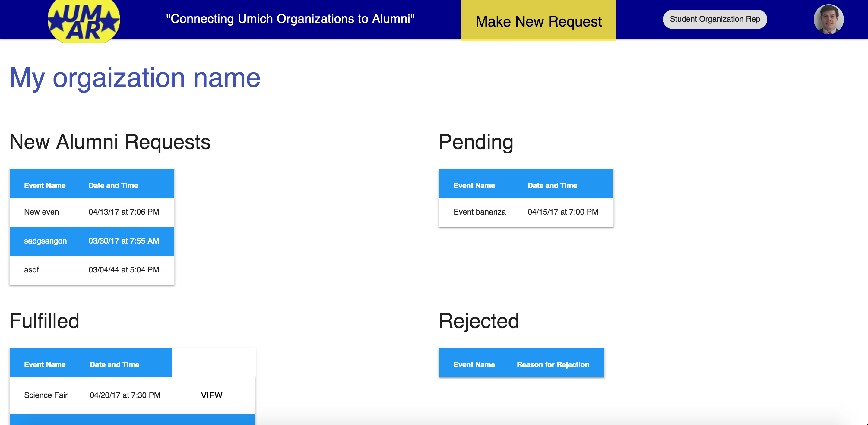Click Date and Time header in New Alumni Requests

[x=113, y=186]
